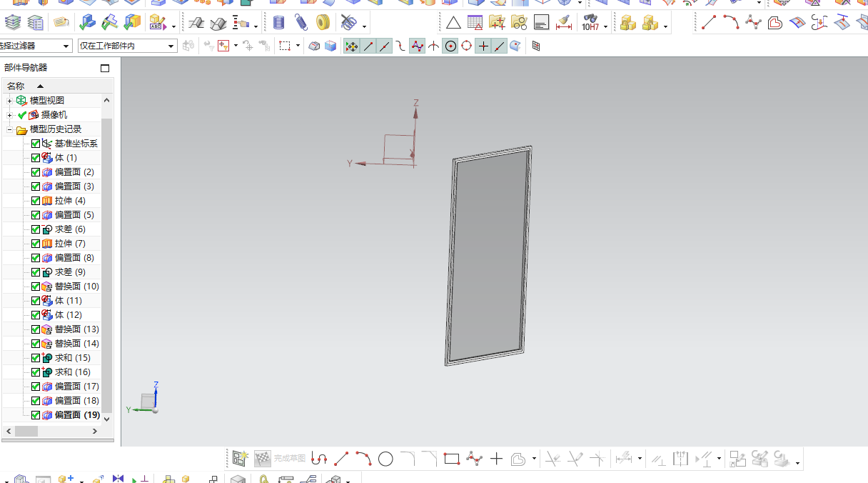
Task: Click the navigator vertical scrollbar up arrow
Action: (x=107, y=101)
